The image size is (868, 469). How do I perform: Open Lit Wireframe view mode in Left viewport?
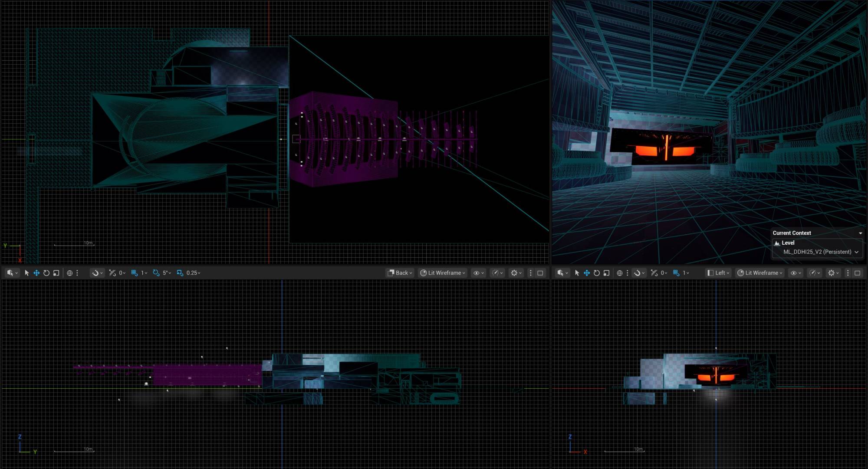pyautogui.click(x=760, y=273)
